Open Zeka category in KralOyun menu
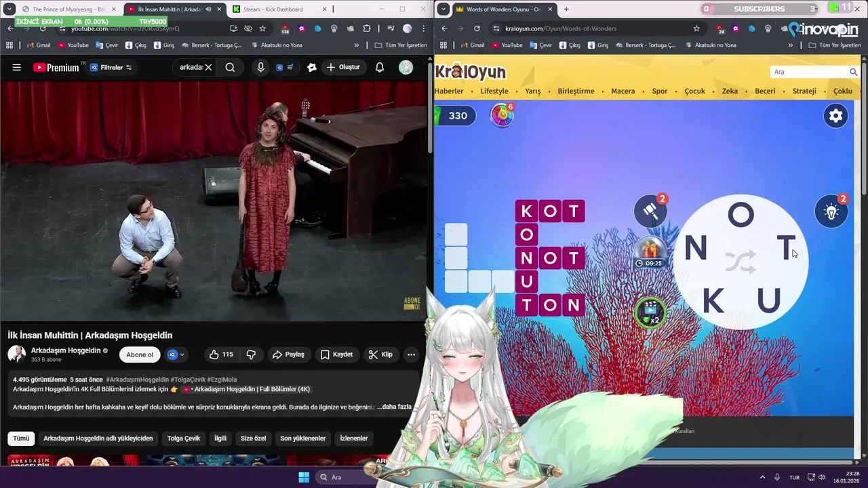The image size is (868, 488). point(730,91)
